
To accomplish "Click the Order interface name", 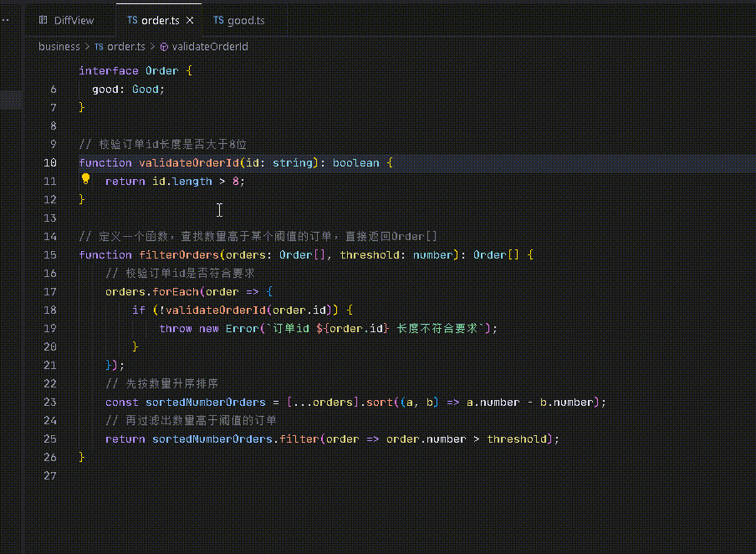I will click(161, 71).
